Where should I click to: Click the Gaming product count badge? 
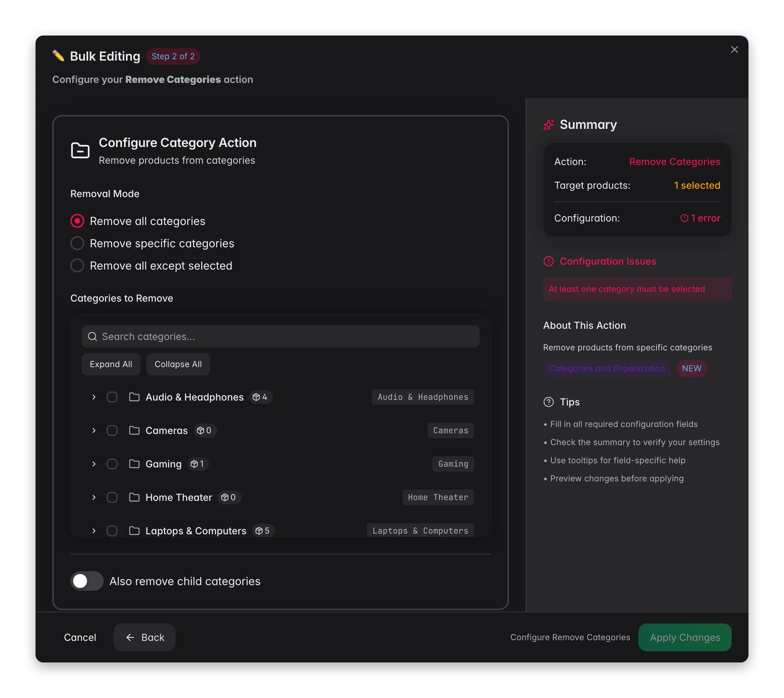[x=198, y=464]
